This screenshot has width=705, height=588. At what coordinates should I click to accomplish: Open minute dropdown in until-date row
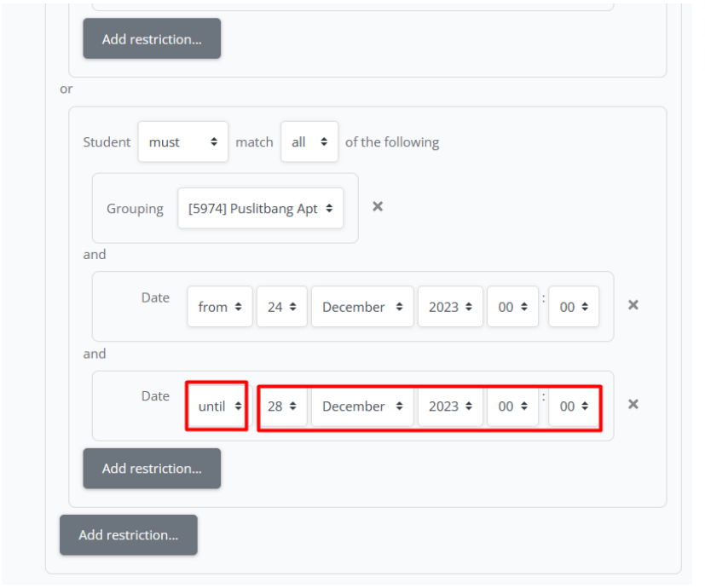pyautogui.click(x=574, y=406)
